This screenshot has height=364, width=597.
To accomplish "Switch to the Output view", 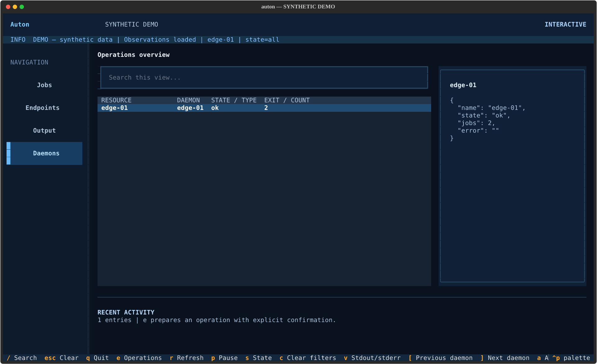I will 44,130.
